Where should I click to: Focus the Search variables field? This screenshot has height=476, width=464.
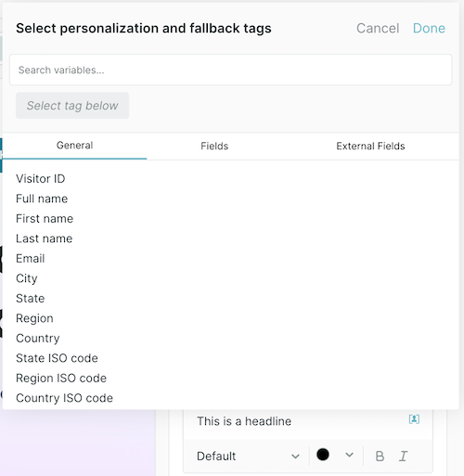[231, 70]
